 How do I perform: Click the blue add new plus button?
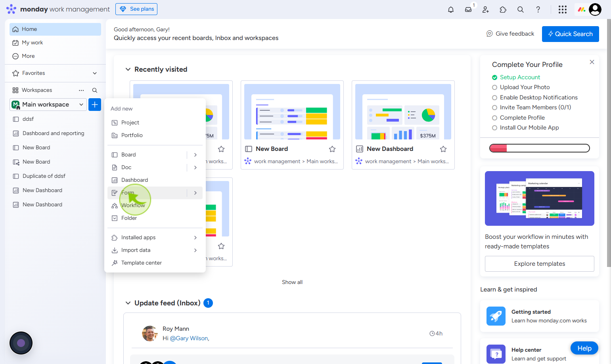click(x=95, y=105)
